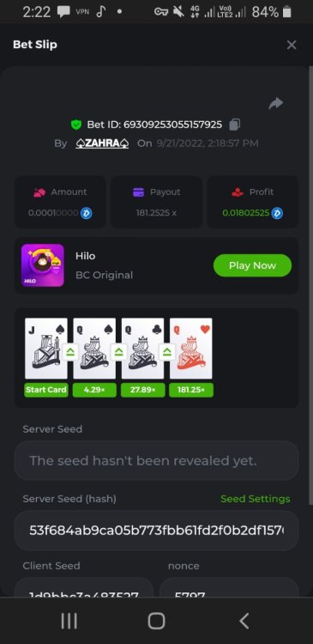Tap the Queen of hearts card
The image size is (313, 644).
tap(191, 349)
